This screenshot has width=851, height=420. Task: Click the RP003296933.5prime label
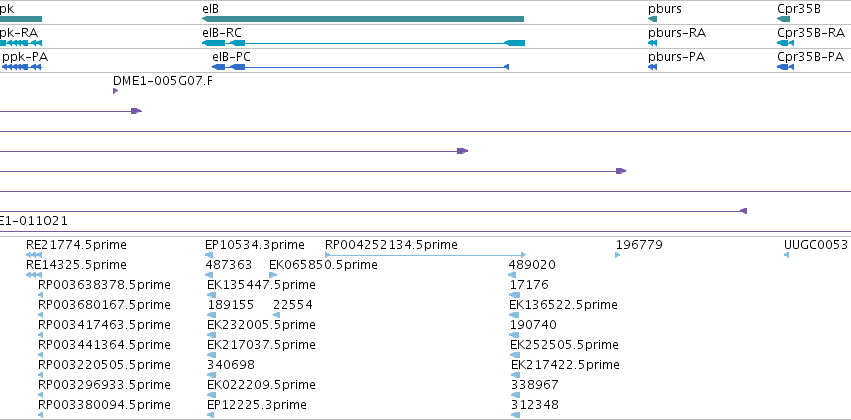[x=104, y=385]
